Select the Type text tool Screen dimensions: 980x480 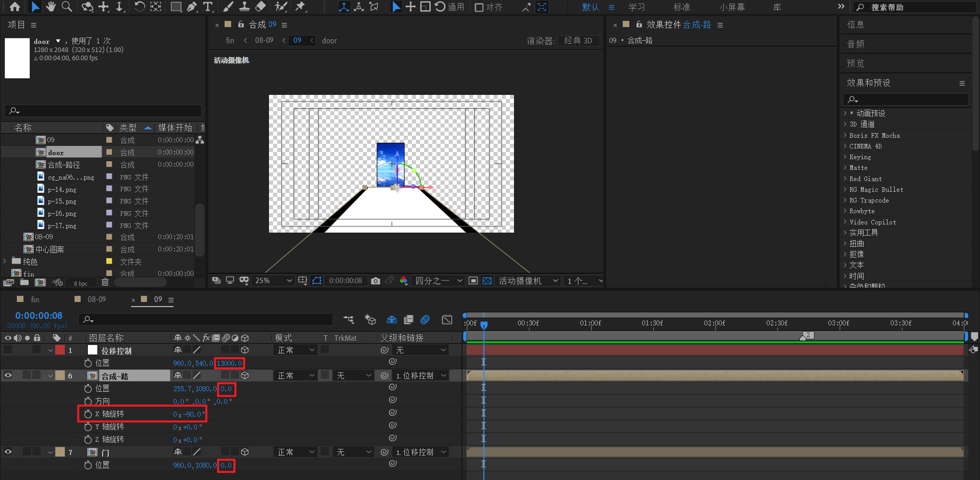pyautogui.click(x=208, y=7)
